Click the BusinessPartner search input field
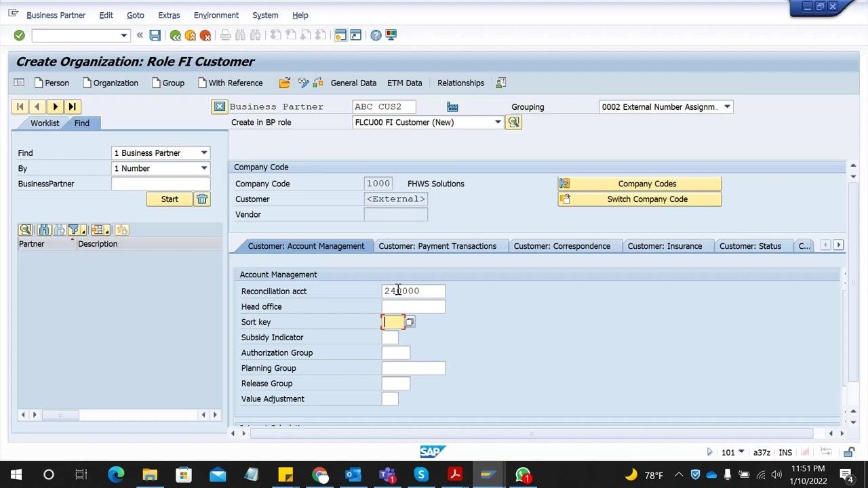This screenshot has width=868, height=488. point(161,184)
